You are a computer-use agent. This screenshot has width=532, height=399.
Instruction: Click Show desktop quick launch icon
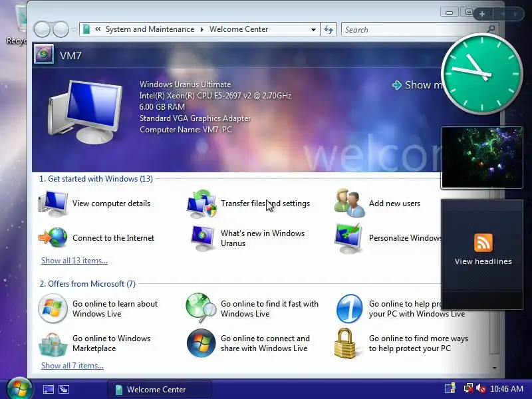[48, 389]
